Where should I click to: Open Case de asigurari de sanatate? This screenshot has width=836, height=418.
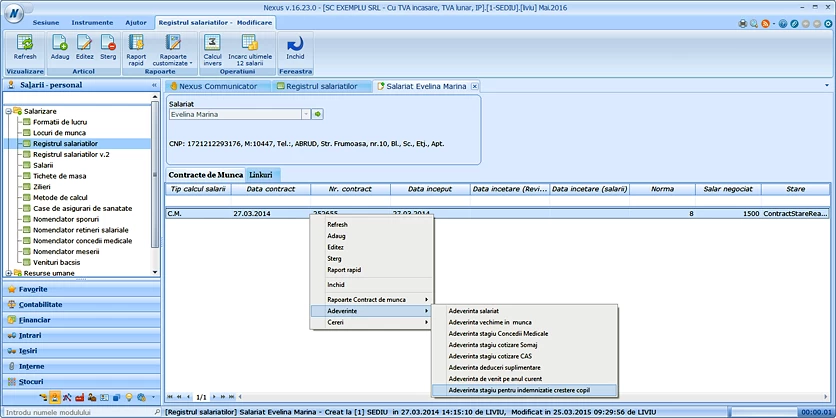(x=83, y=208)
